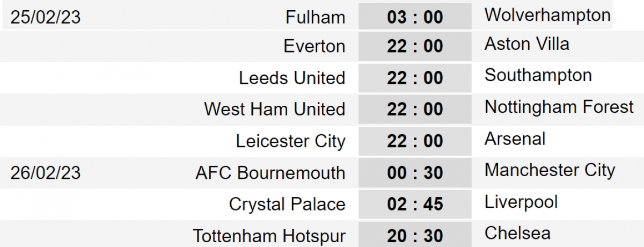
Task: Select the 00 : 30 kickoff time cell
Action: pos(415,173)
